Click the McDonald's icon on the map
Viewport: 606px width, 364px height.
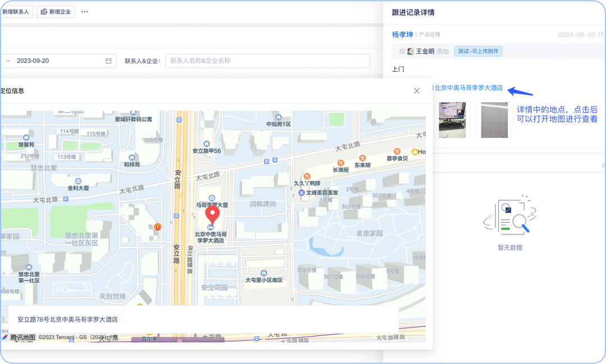(x=157, y=227)
